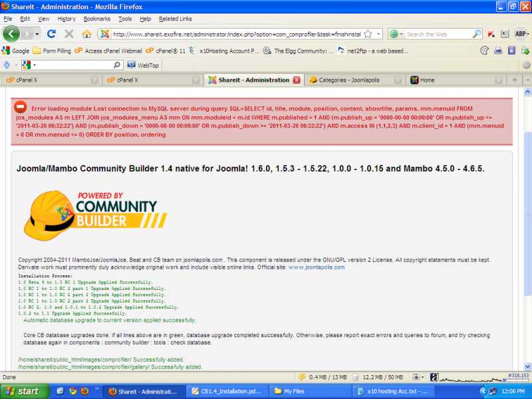
Task: Open the WebTop toolbar button
Action: [143, 65]
